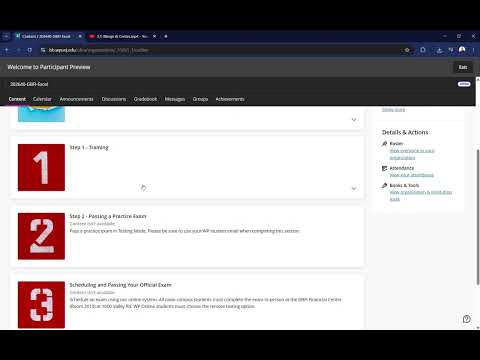Click the red number 1 thumbnail
The image size is (480, 360).
pyautogui.click(x=41, y=167)
